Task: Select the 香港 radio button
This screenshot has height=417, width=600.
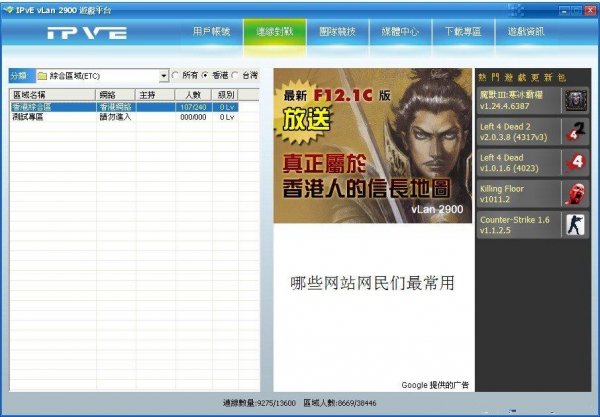Action: tap(205, 75)
